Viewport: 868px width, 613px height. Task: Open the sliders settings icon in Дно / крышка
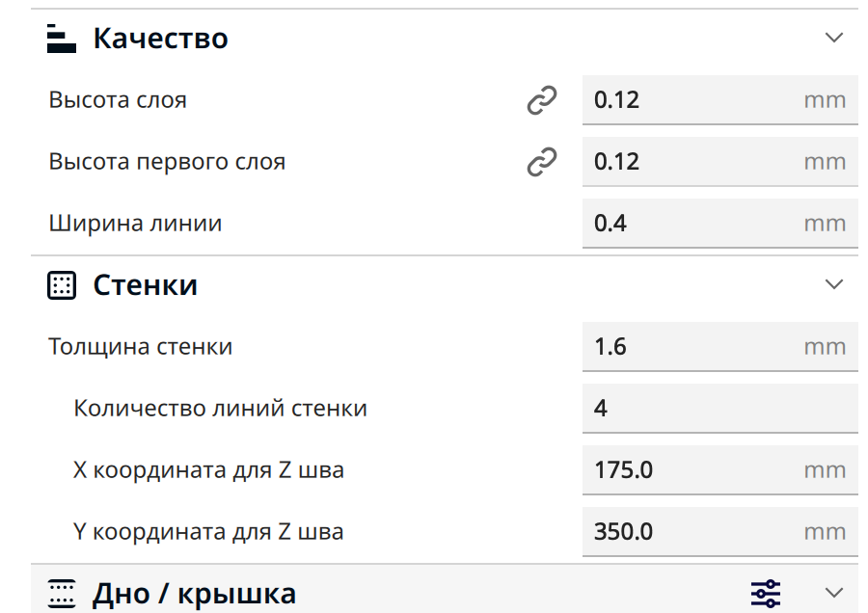coord(766,594)
